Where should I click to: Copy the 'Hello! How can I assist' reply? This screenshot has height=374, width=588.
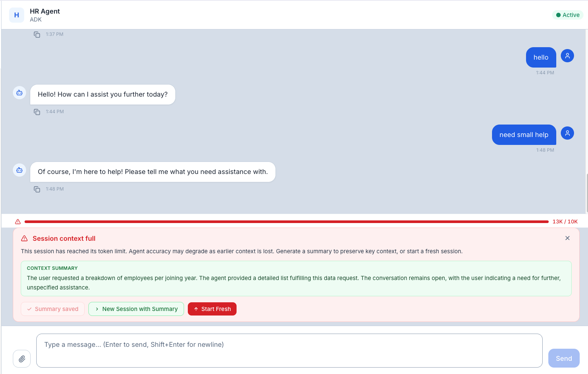tap(37, 112)
